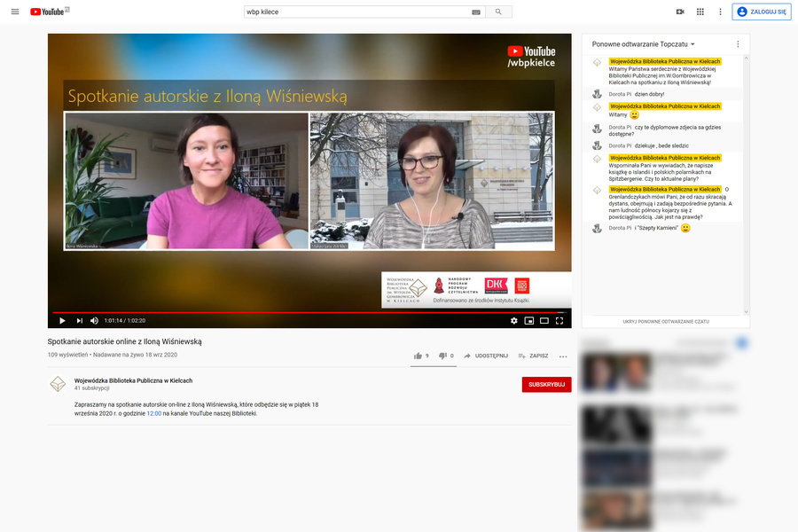
Task: Open chat panel three-dot options menu
Action: [x=738, y=43]
